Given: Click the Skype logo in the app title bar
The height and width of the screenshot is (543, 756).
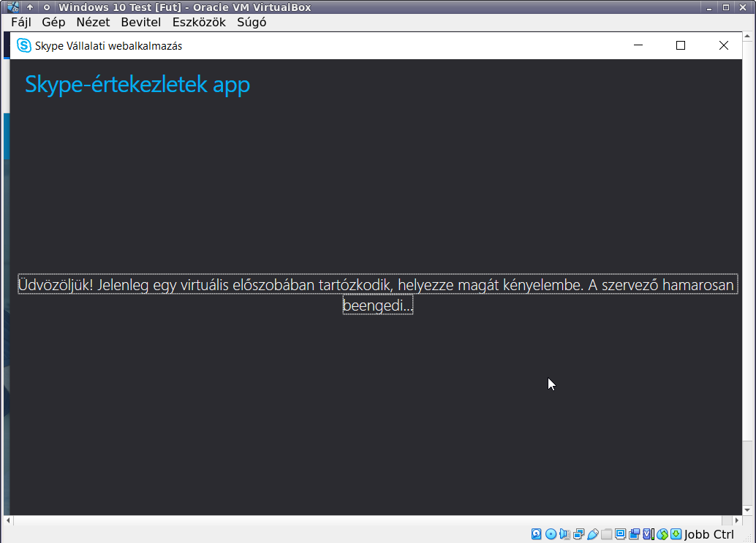Looking at the screenshot, I should (23, 45).
